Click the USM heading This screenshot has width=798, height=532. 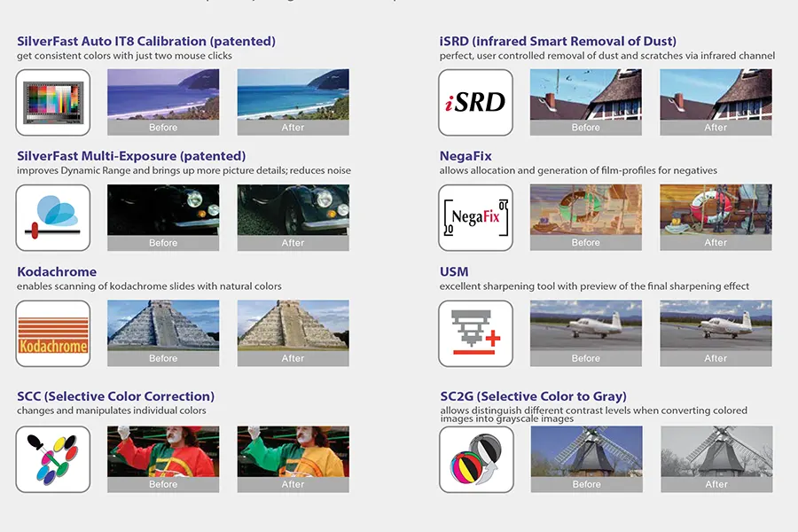[454, 271]
